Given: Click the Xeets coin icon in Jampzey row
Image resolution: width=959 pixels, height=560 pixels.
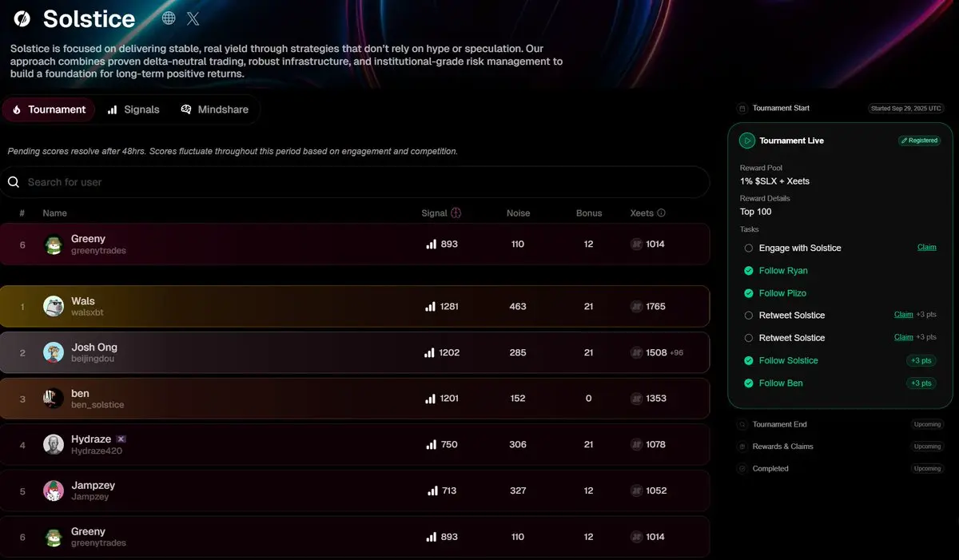Looking at the screenshot, I should (x=637, y=490).
